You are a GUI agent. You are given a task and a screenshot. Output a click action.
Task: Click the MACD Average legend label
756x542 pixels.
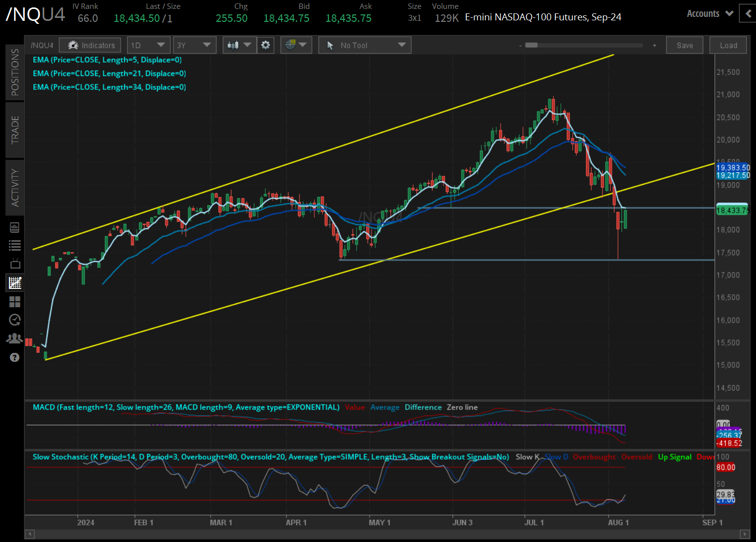385,407
